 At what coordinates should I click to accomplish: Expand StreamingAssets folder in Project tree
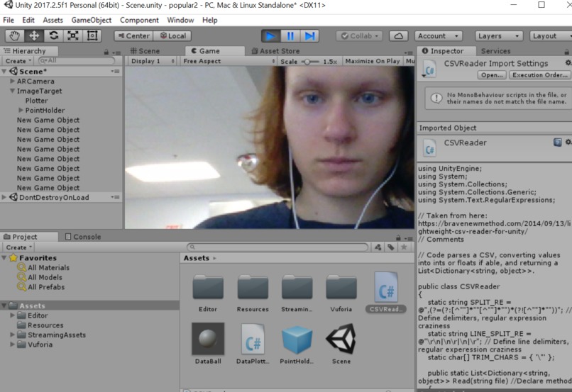[12, 335]
